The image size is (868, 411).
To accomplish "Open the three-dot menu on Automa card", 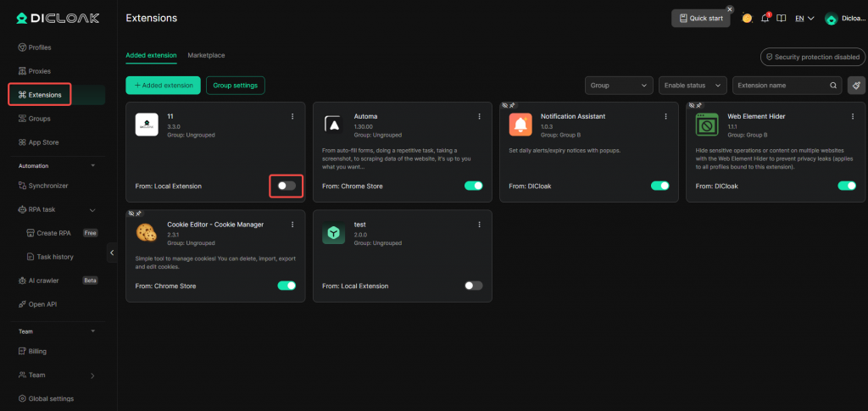I will [x=479, y=116].
